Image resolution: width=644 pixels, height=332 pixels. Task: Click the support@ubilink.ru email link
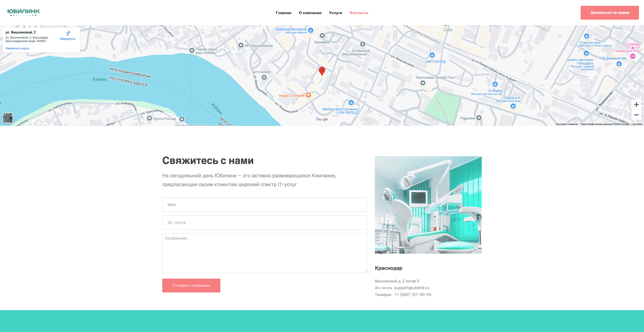(x=411, y=288)
